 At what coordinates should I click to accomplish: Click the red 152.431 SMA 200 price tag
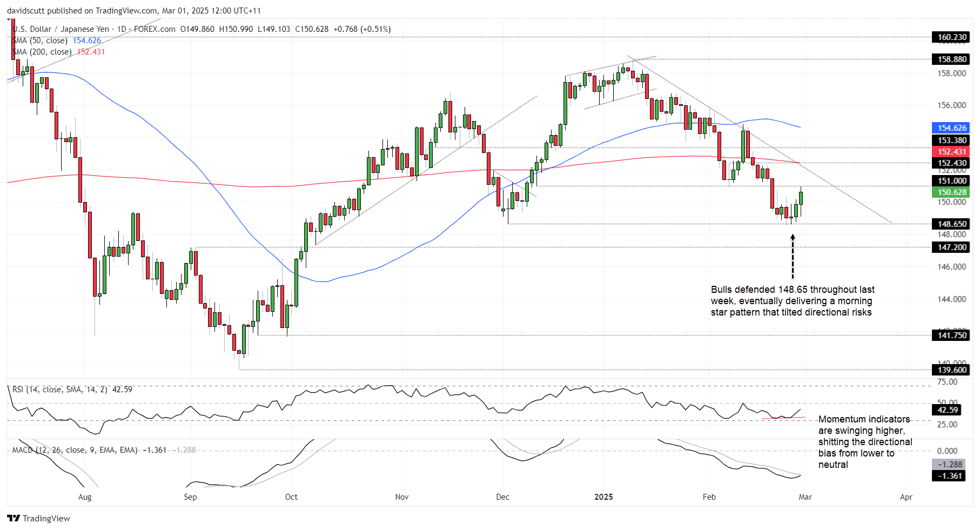[951, 152]
